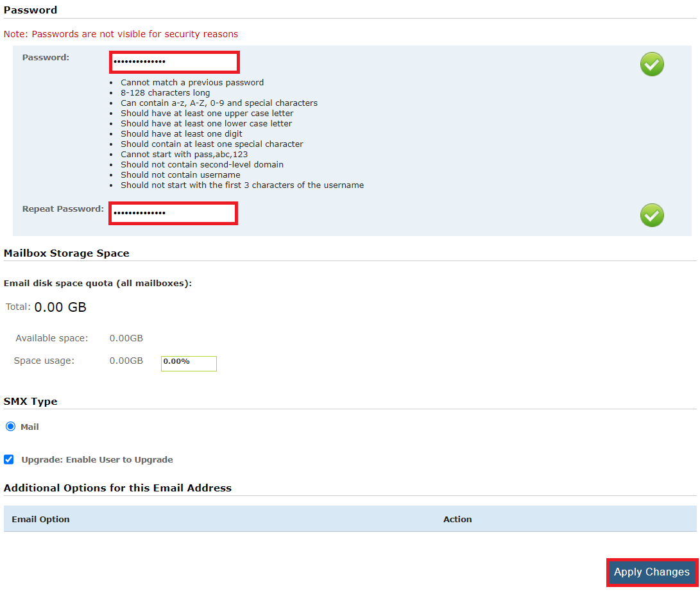Click inside the Password input field
Screen dimensions: 700x596
pyautogui.click(x=174, y=62)
